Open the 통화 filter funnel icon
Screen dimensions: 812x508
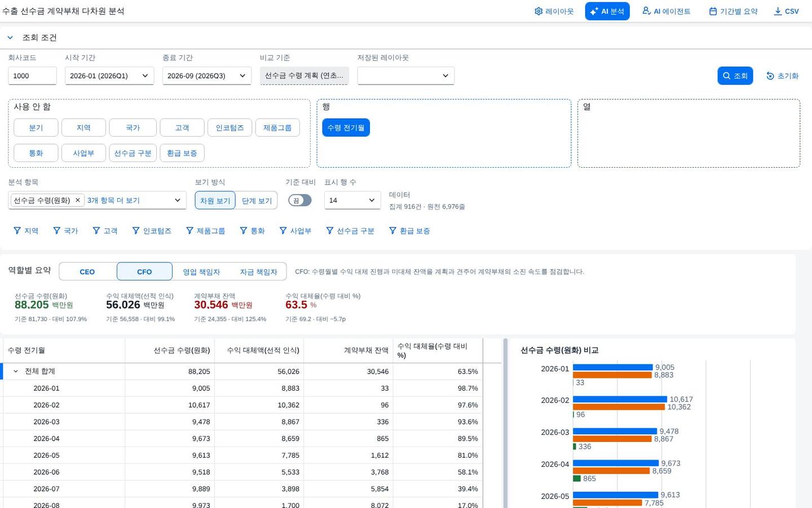pos(244,231)
